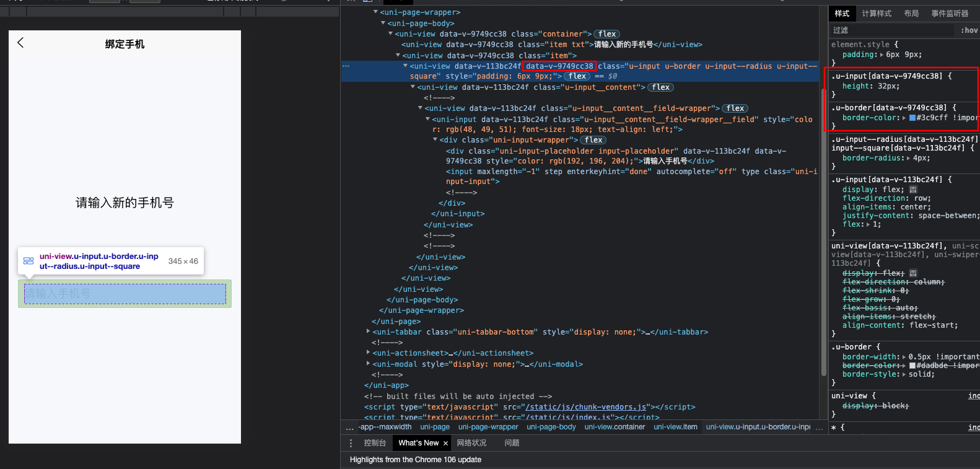The height and width of the screenshot is (469, 980).
Task: Open the 计算样式 computed styles tab
Action: coord(877,14)
